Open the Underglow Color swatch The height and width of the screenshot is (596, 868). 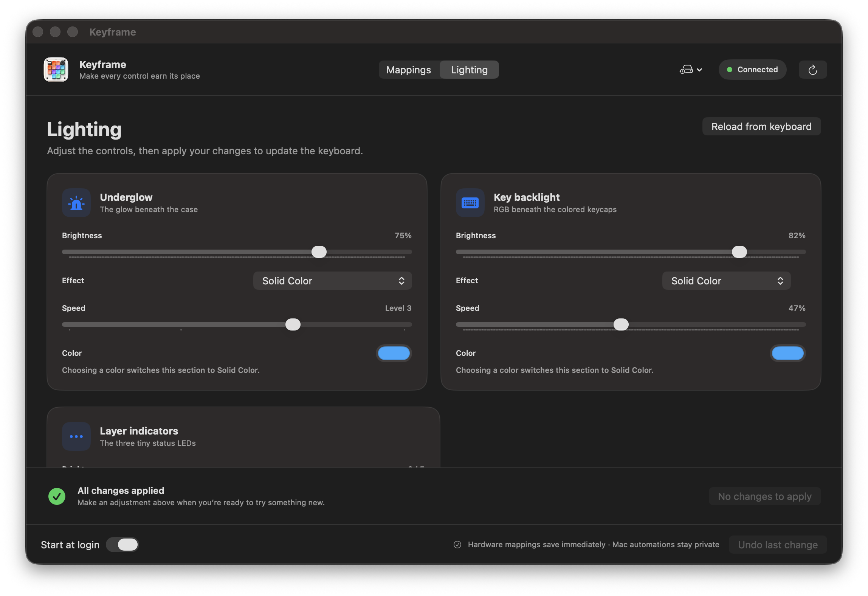point(394,353)
